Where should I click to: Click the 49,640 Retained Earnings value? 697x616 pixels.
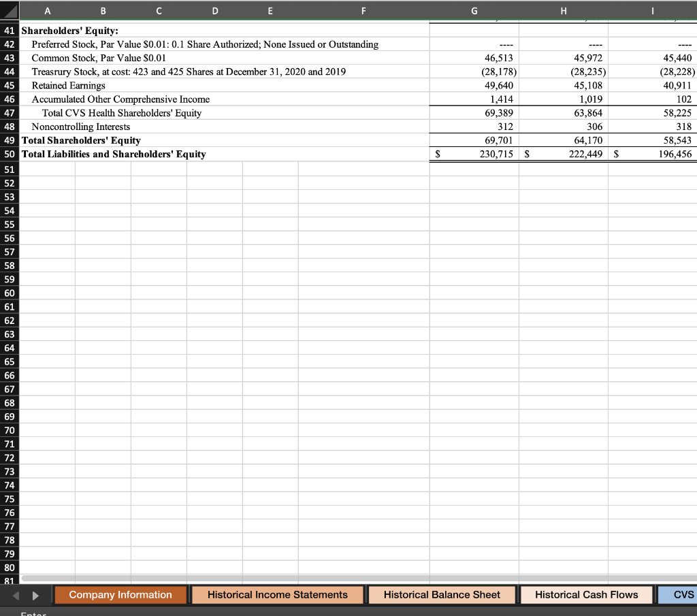pos(497,85)
